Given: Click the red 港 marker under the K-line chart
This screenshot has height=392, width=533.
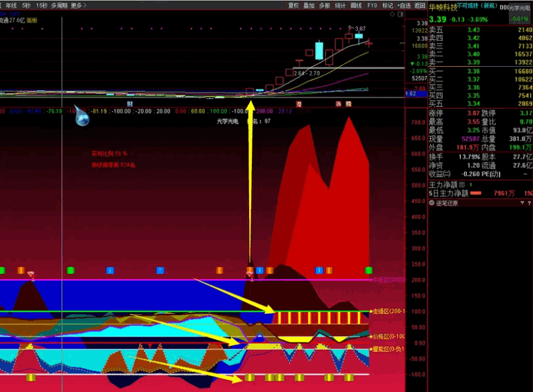Looking at the screenshot, I should 299,104.
